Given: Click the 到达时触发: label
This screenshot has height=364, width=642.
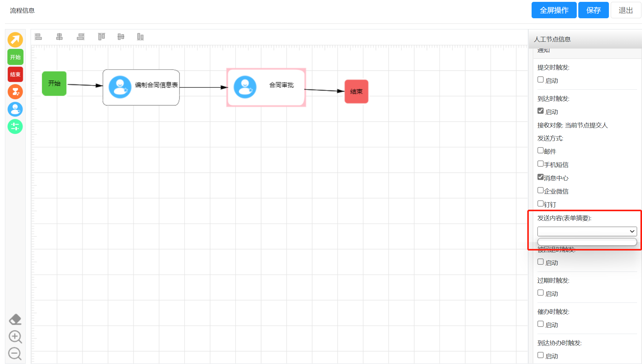Looking at the screenshot, I should tap(553, 99).
